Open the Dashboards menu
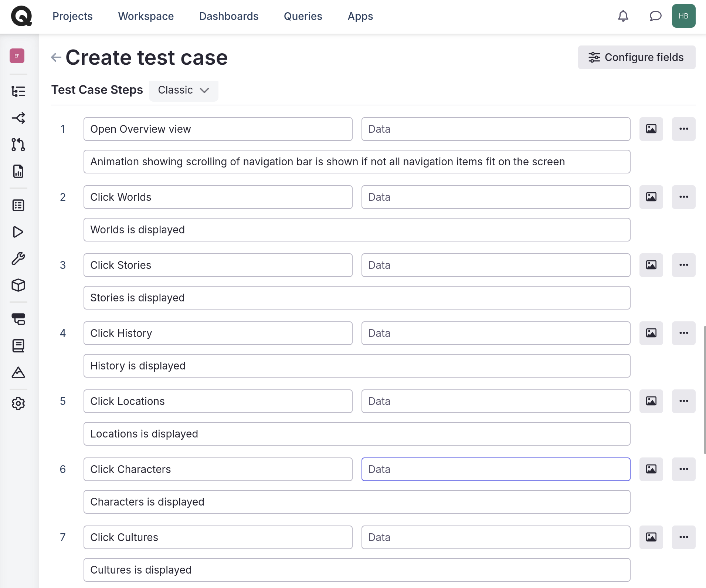706x588 pixels. coord(228,16)
